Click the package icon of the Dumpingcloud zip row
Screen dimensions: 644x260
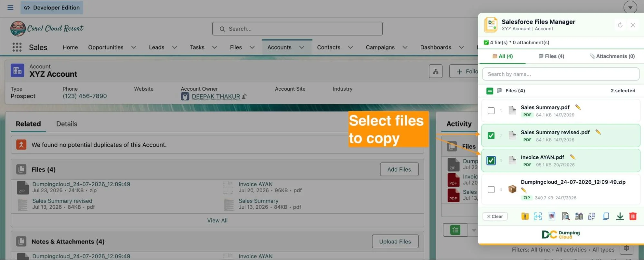point(512,189)
